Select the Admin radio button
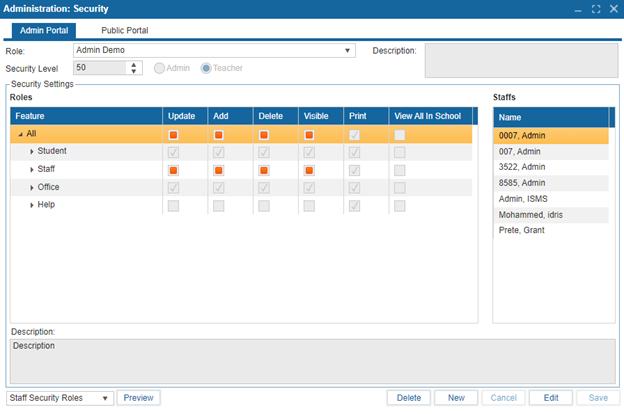624x414 pixels. [159, 68]
